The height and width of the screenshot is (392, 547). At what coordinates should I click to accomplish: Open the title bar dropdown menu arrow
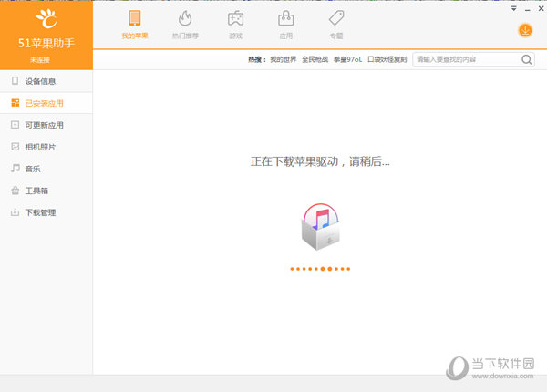click(x=514, y=8)
